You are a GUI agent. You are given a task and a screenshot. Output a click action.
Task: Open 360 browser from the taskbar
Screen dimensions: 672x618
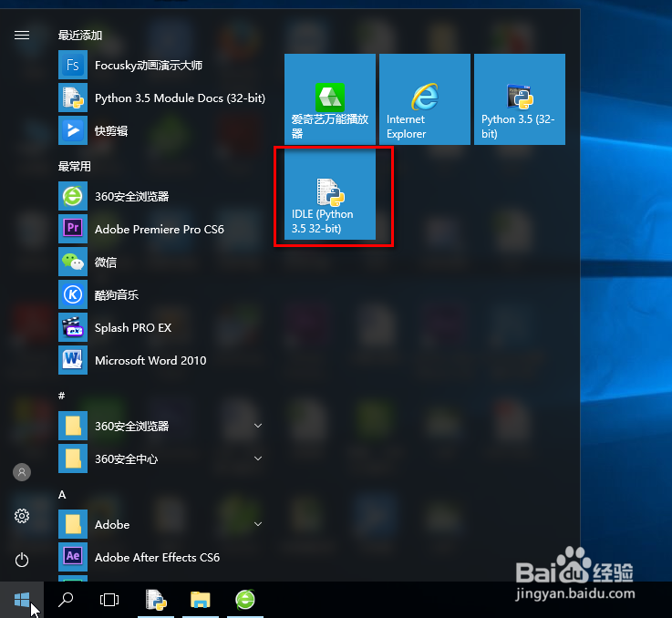[245, 600]
